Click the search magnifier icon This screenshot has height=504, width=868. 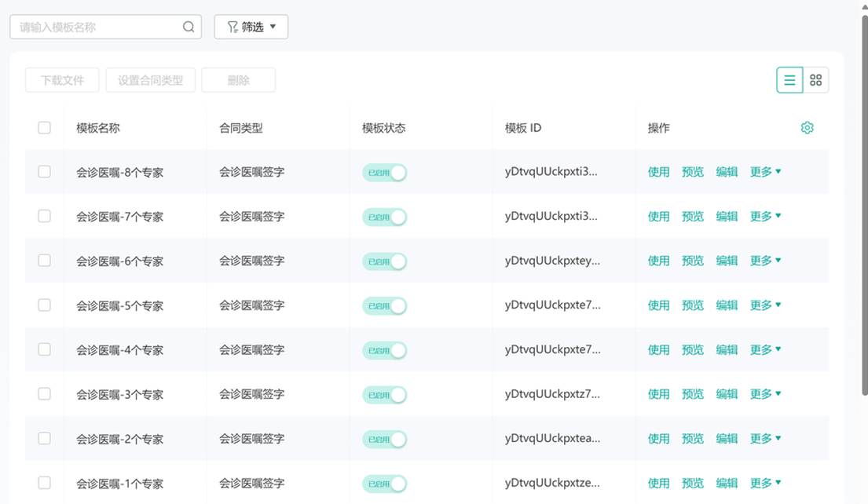[189, 27]
